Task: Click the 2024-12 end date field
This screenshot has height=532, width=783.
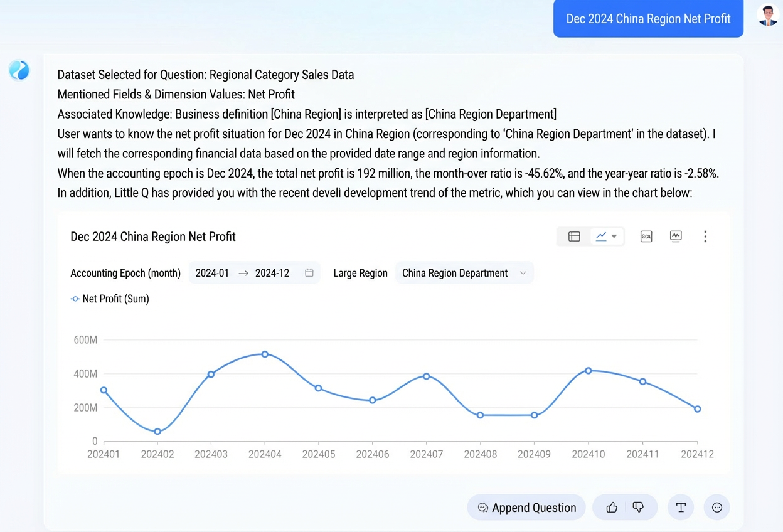Action: point(272,273)
